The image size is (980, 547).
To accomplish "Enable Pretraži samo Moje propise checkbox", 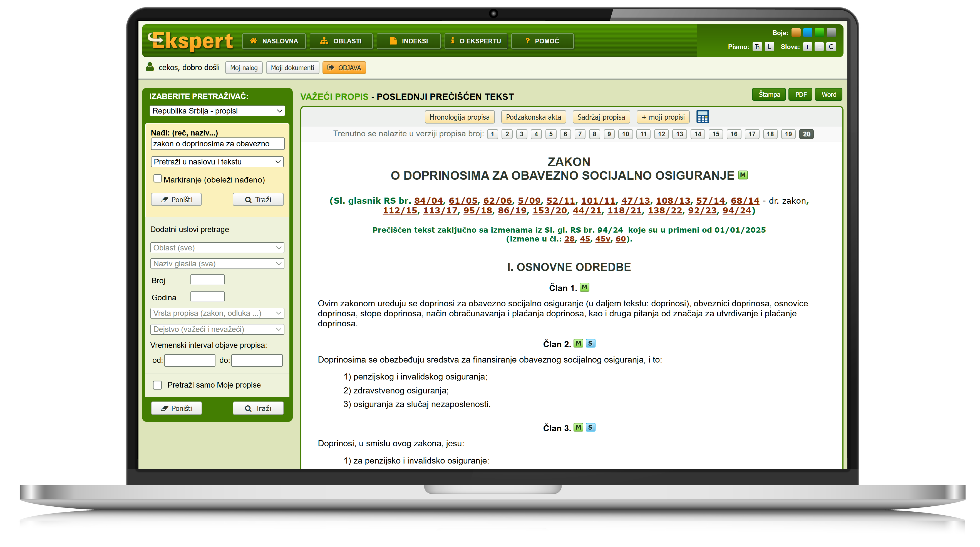I will (158, 385).
